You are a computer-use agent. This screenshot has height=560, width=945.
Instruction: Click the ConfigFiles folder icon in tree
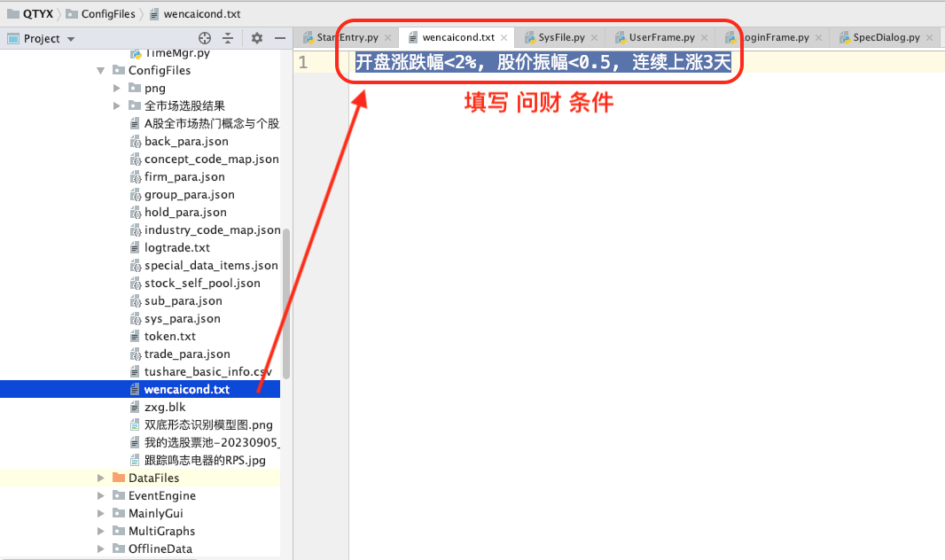coord(119,71)
